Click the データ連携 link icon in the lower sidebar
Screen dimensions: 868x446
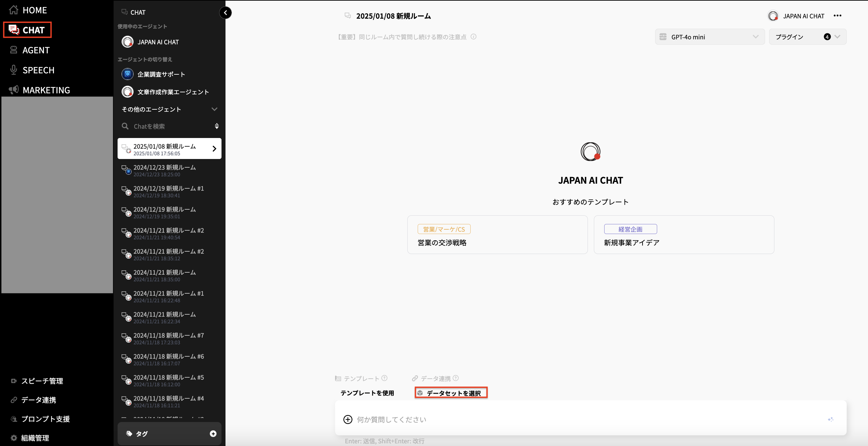coord(13,400)
